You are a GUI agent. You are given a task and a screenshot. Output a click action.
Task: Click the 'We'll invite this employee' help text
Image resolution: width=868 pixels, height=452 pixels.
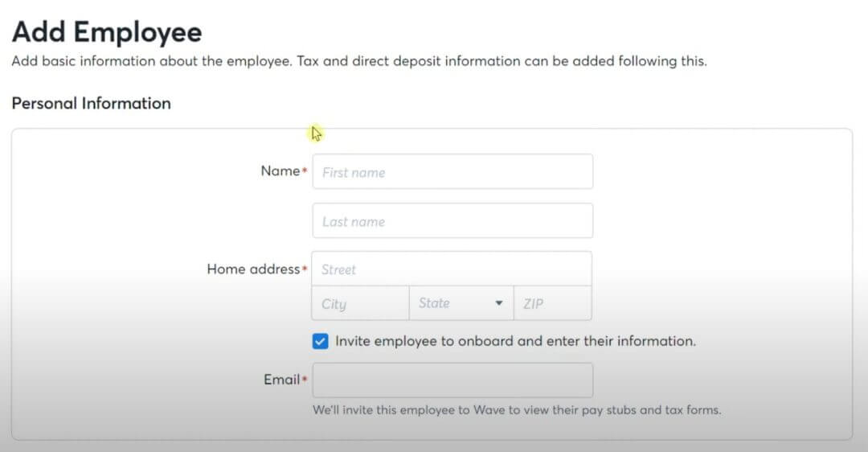pyautogui.click(x=517, y=410)
